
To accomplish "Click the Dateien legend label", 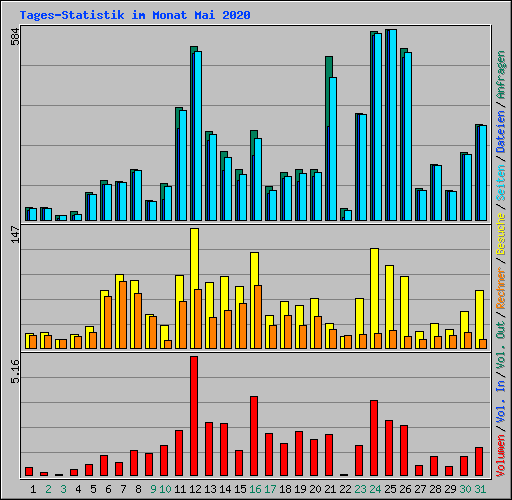I will coord(501,132).
